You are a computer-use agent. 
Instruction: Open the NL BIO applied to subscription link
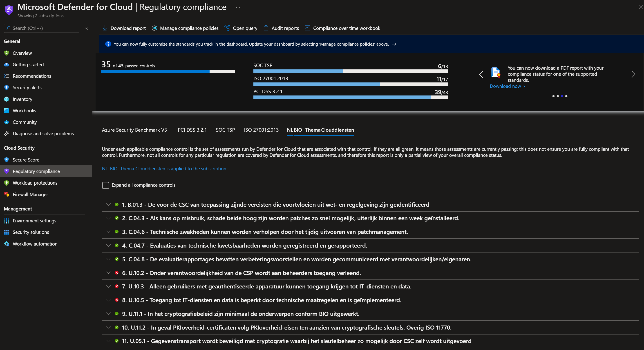click(164, 169)
